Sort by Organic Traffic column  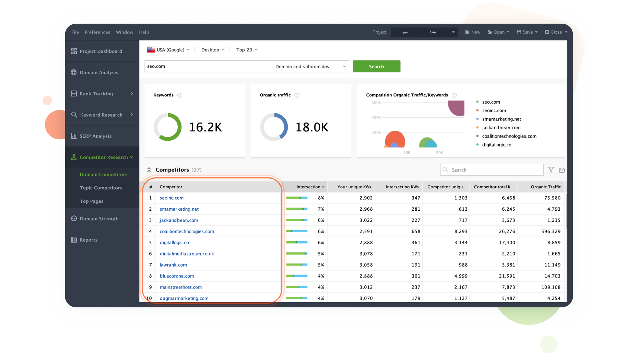click(x=541, y=187)
